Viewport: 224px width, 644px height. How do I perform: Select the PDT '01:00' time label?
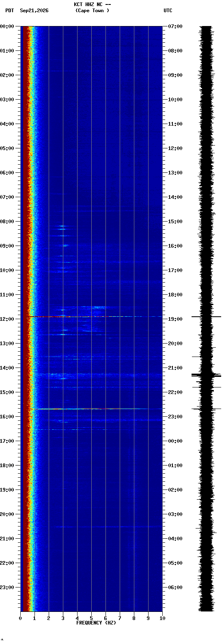point(7,51)
